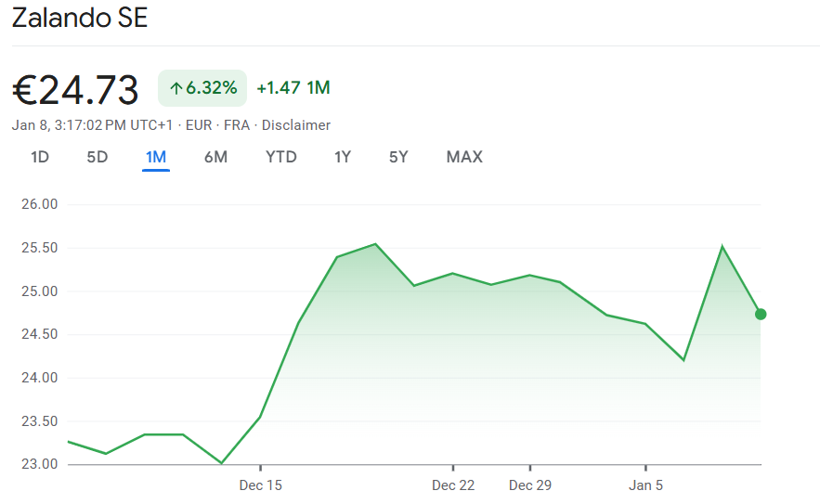Click the Dec 22 date marker
This screenshot has width=820, height=504.
pos(453,485)
